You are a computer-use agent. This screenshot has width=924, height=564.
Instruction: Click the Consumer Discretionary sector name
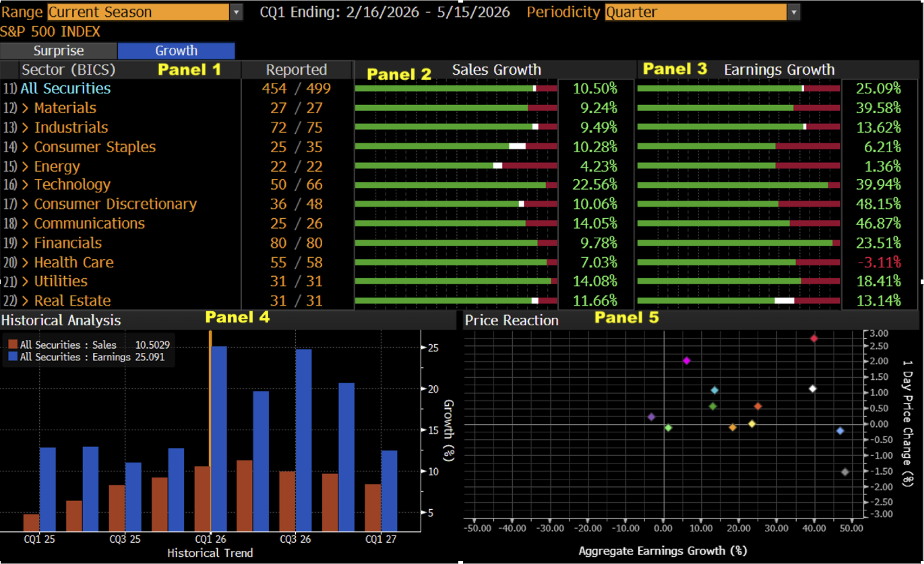(x=115, y=204)
